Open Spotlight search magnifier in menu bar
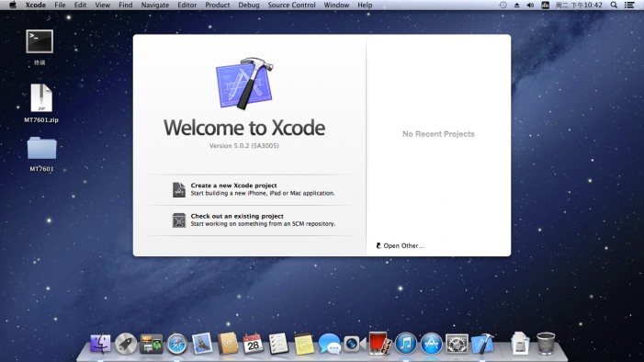 614,5
